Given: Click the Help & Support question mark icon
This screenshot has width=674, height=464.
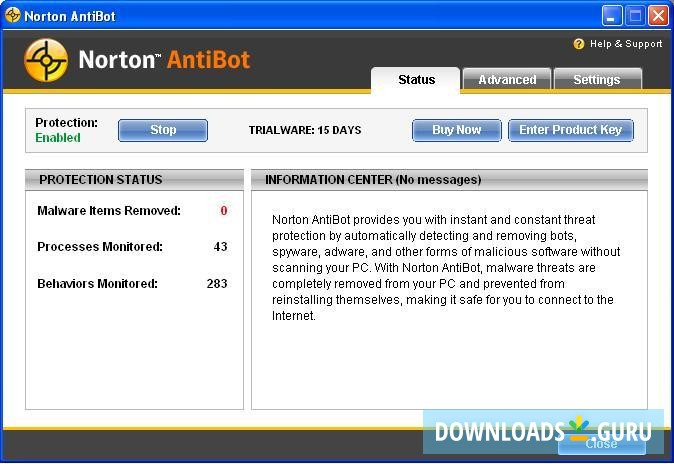Looking at the screenshot, I should 579,44.
